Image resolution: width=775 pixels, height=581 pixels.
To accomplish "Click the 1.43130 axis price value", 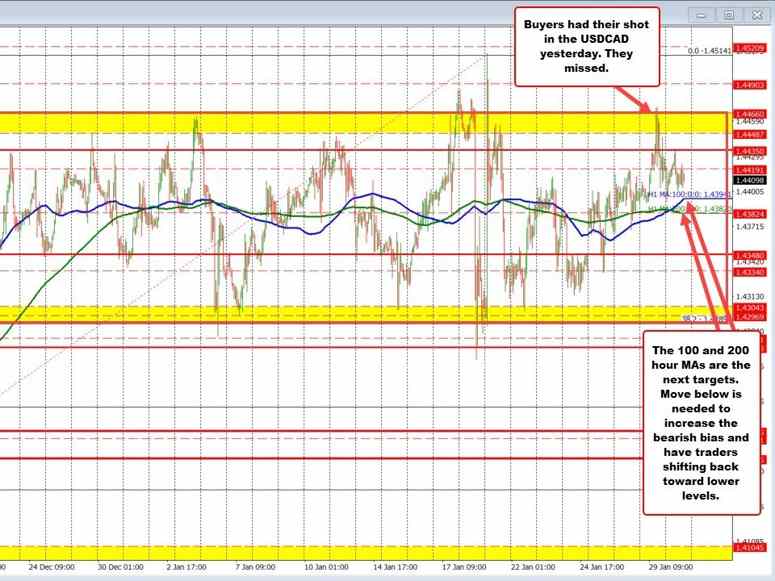I will point(750,297).
